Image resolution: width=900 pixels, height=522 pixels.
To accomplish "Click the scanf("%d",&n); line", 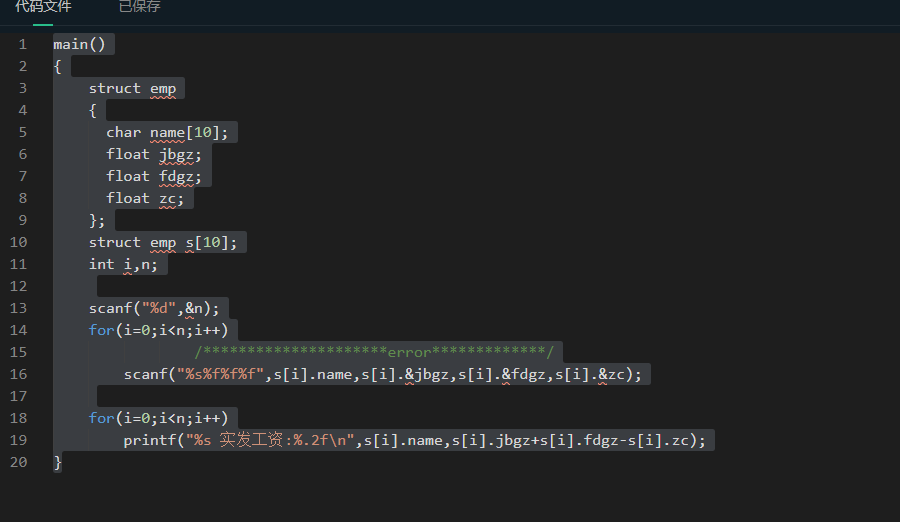I will coord(154,308).
